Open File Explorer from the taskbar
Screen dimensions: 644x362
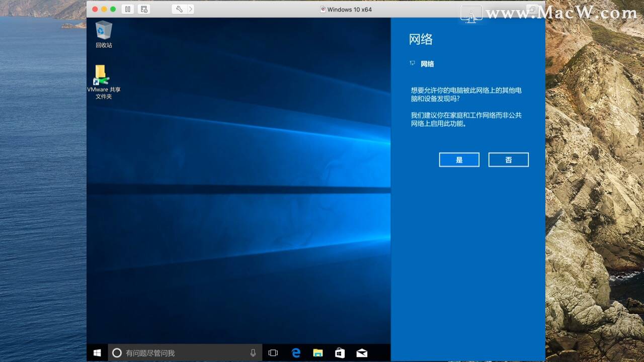[x=317, y=353]
